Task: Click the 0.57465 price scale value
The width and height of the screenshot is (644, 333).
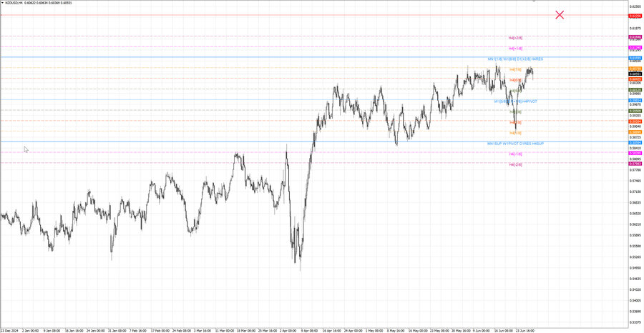Action: [x=635, y=181]
